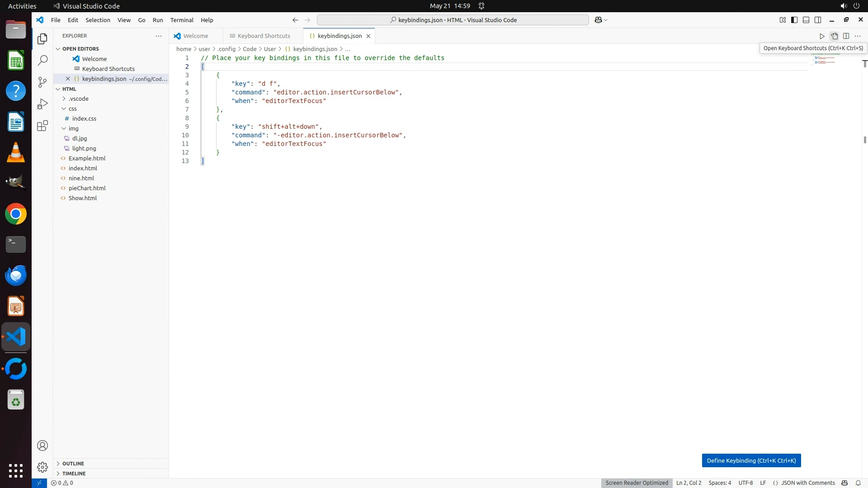This screenshot has width=868, height=488.
Task: Open the Extensions view
Action: pos(42,126)
